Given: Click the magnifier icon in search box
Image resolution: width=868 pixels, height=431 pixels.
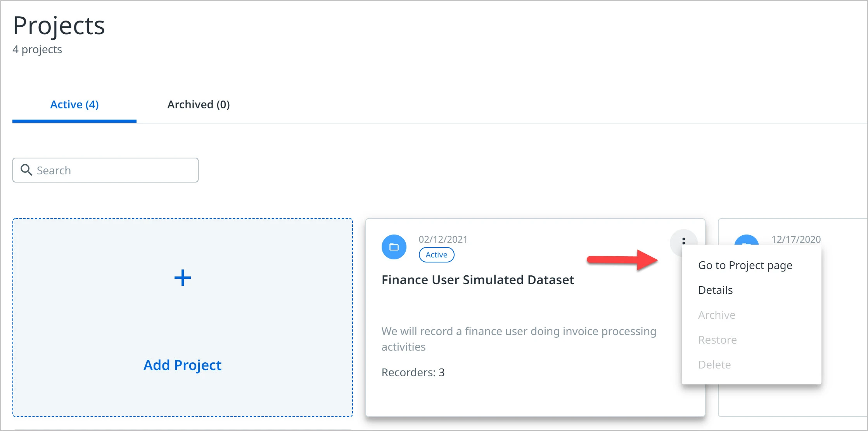Looking at the screenshot, I should tap(26, 170).
